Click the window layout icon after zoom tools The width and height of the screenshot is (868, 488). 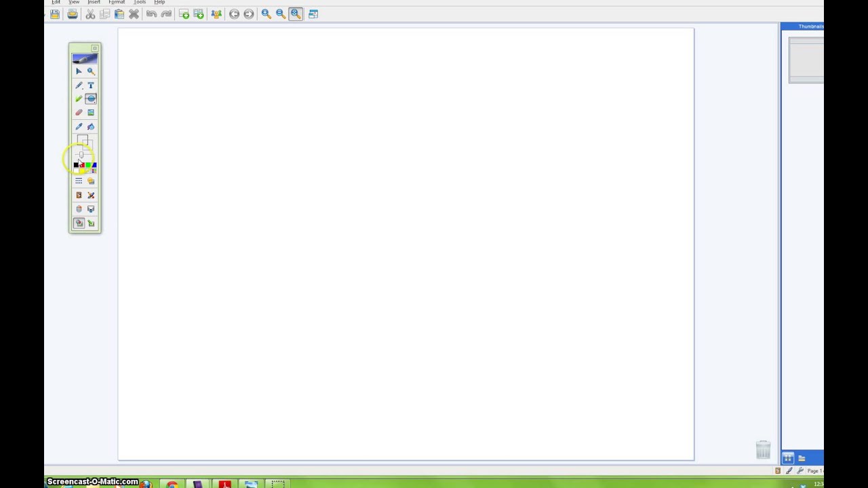click(x=313, y=14)
